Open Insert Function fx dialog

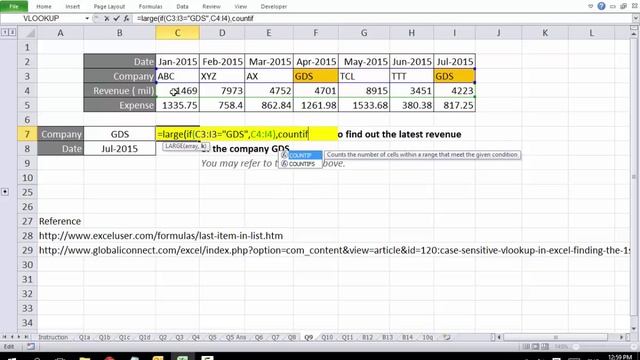pyautogui.click(x=126, y=18)
